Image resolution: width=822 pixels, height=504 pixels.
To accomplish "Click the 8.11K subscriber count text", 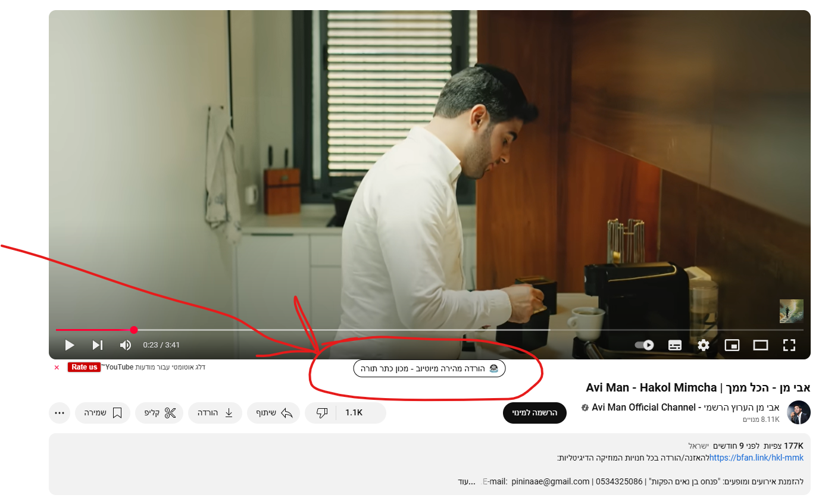I will point(761,420).
